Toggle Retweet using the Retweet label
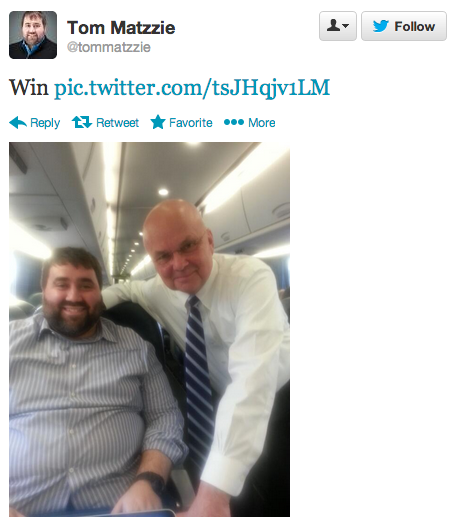The width and height of the screenshot is (456, 526). tap(117, 122)
